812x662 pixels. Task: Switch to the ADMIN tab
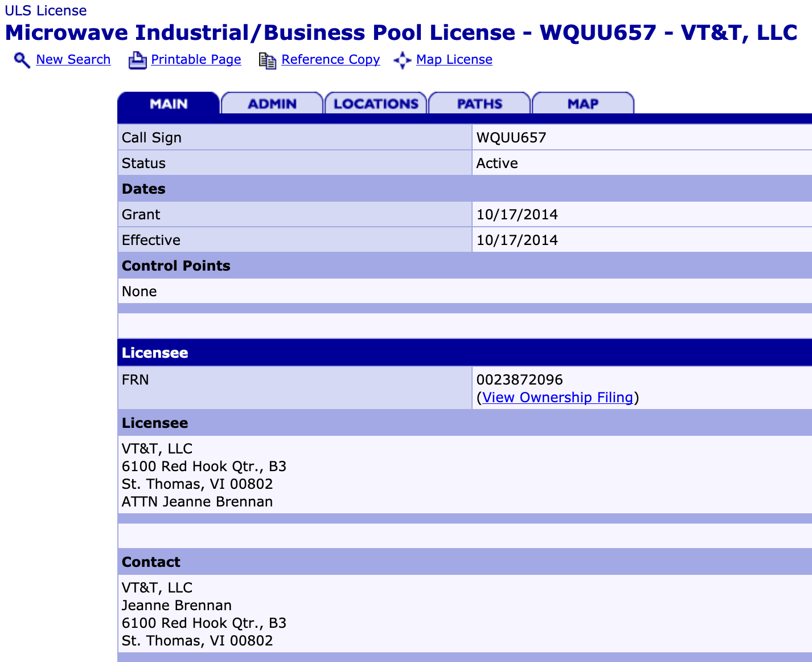[272, 104]
